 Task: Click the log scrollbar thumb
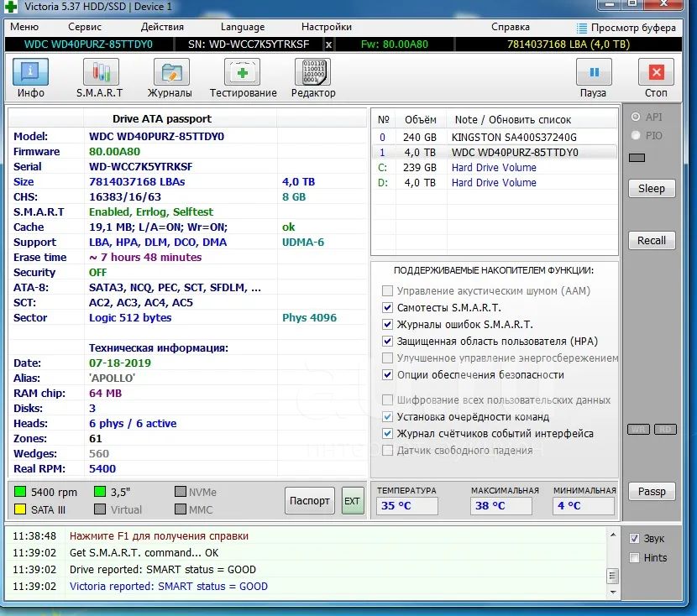point(612,576)
